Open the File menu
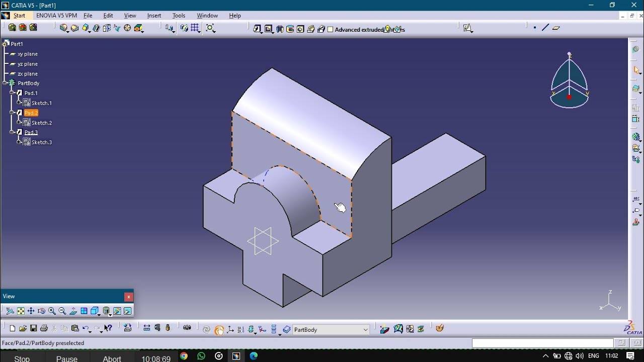The image size is (644, 362). click(88, 16)
